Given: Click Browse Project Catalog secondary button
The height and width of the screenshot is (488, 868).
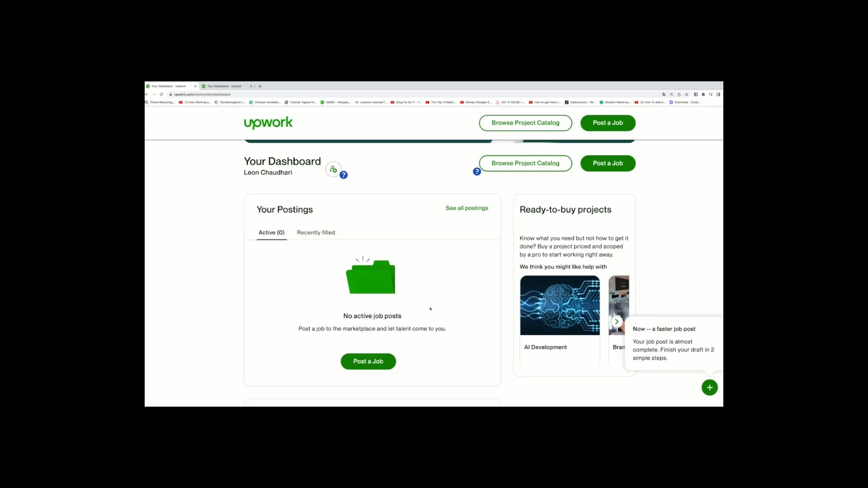Looking at the screenshot, I should [x=524, y=163].
